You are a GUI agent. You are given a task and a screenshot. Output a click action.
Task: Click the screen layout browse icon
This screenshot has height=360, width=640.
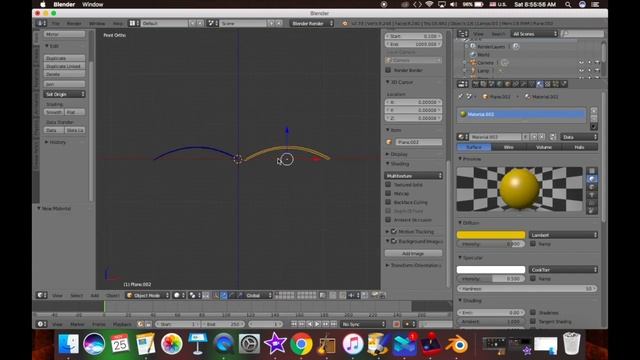[x=134, y=23]
